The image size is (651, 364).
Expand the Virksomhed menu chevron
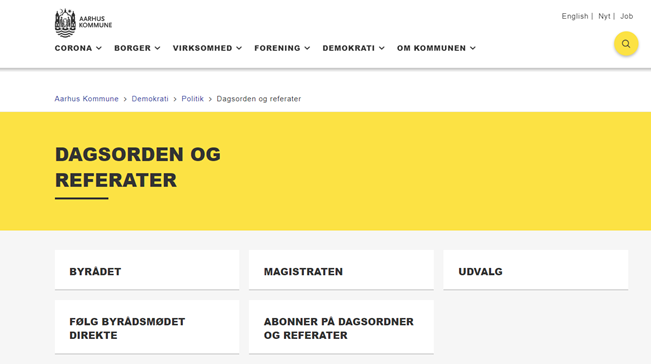(x=239, y=48)
